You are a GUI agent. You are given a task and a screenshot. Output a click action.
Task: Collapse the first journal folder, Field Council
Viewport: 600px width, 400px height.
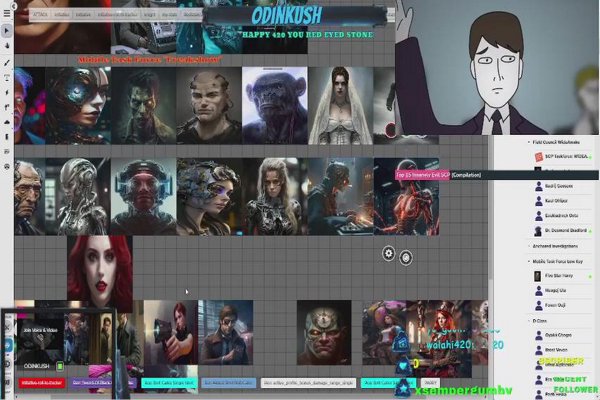pyautogui.click(x=529, y=142)
